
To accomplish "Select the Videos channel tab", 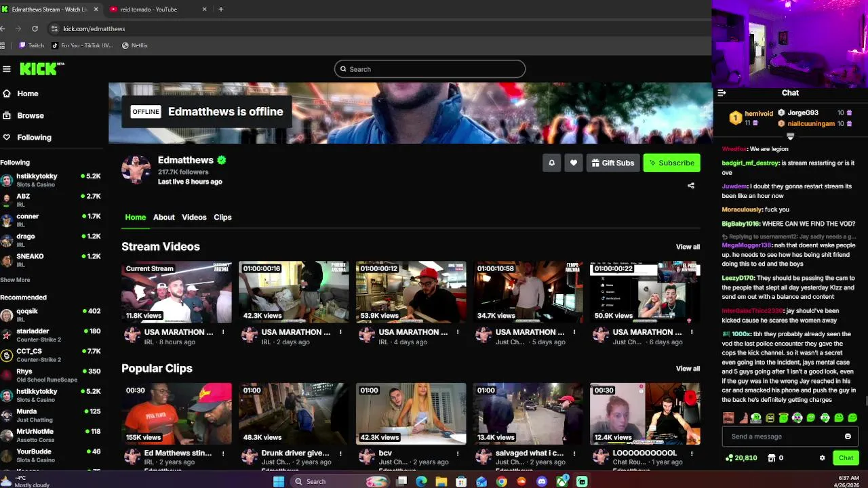I will point(194,217).
